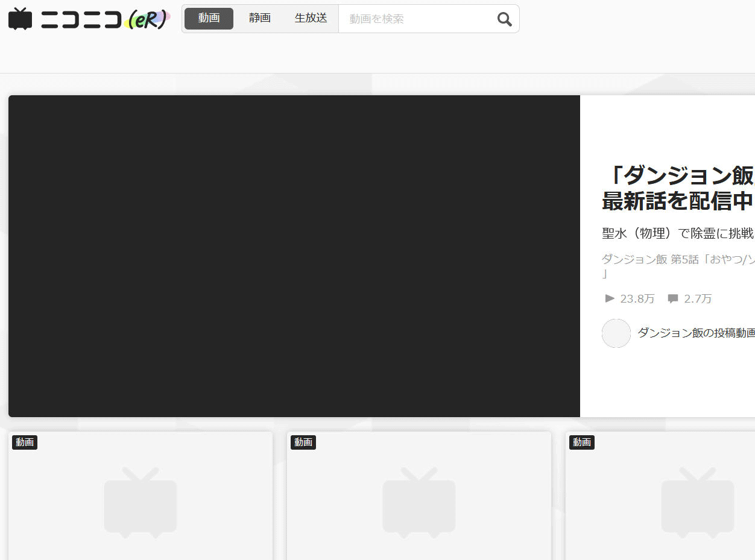Select the 動画 tab in the header
The width and height of the screenshot is (755, 560).
(x=209, y=18)
